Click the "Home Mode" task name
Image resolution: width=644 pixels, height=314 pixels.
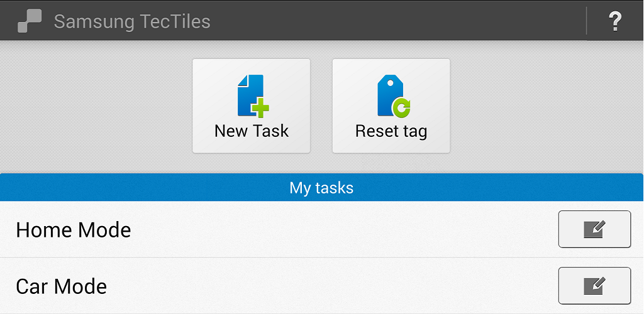(74, 230)
